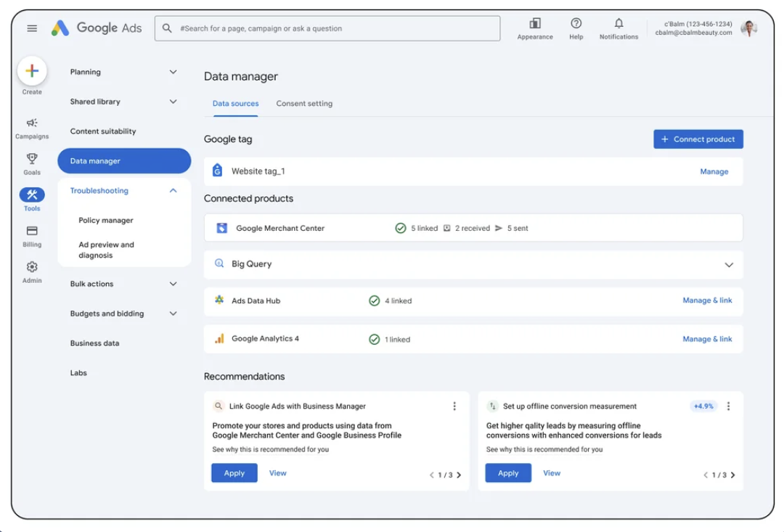
Task: Expand the Planning menu section
Action: [x=173, y=72]
